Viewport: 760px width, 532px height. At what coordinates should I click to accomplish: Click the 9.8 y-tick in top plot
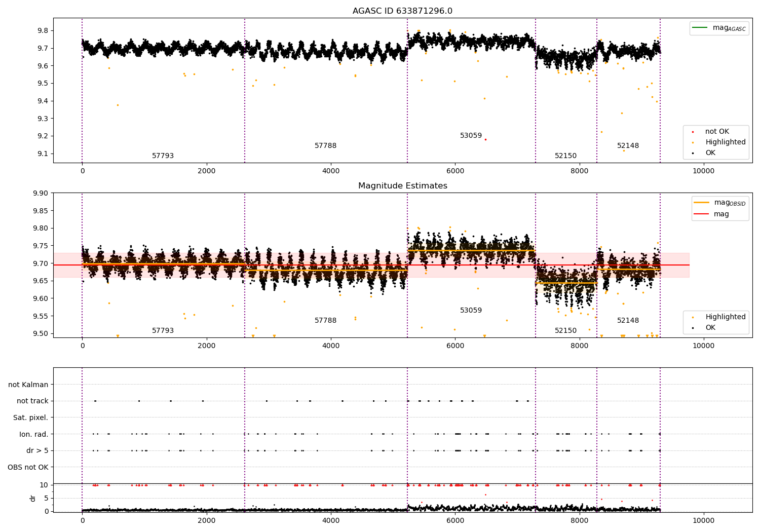(x=43, y=31)
